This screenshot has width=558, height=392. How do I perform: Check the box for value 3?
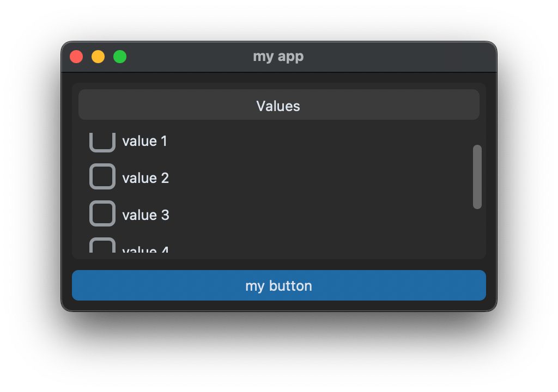[102, 213]
